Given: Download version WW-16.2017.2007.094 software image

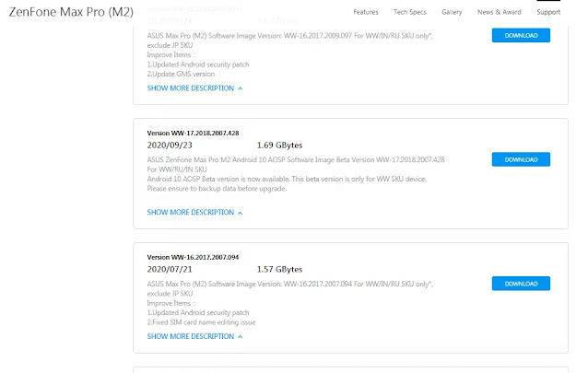Looking at the screenshot, I should [521, 284].
